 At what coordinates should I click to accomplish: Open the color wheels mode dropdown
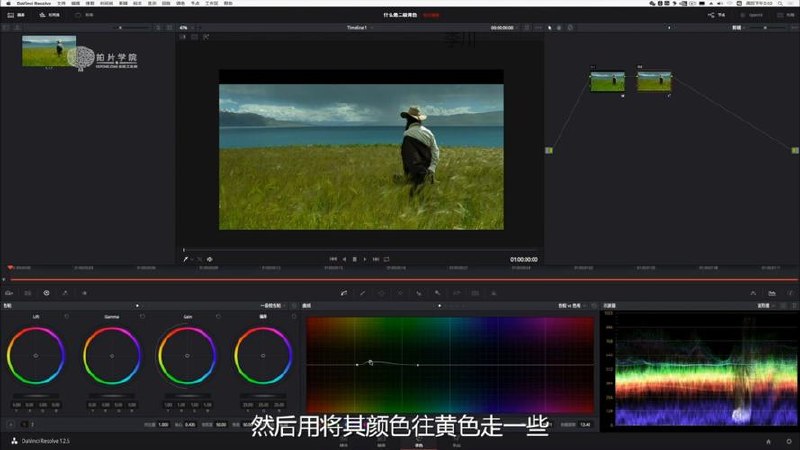[272, 306]
